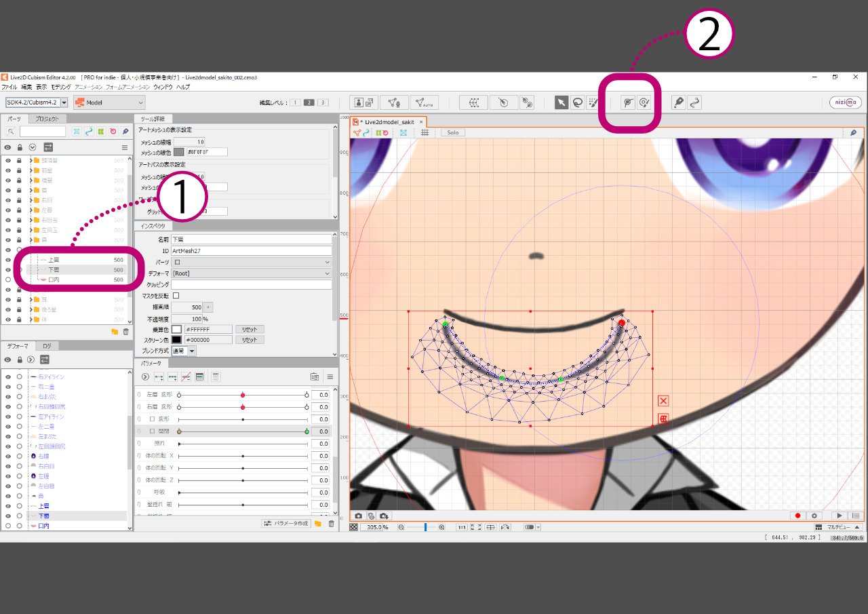
Task: Click the record red dot button
Action: [x=797, y=516]
